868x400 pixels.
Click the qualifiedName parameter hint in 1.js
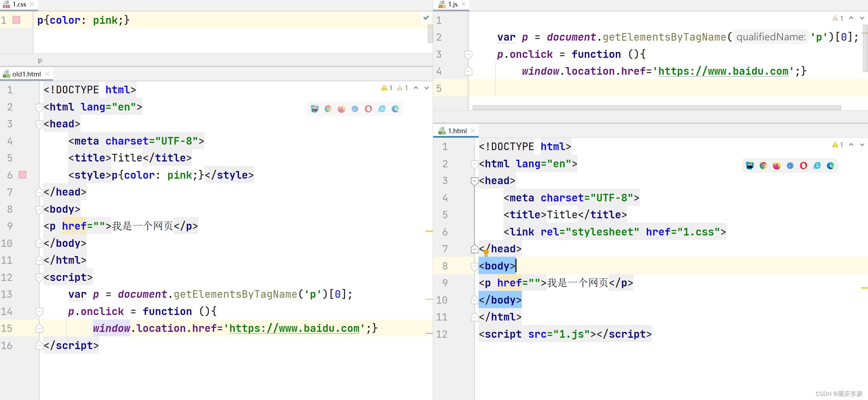771,37
